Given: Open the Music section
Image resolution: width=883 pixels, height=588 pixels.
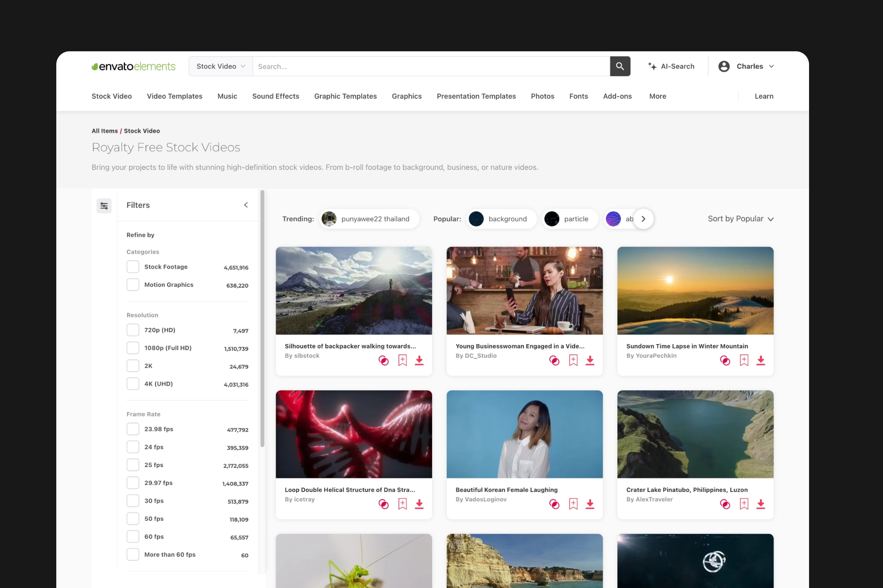Looking at the screenshot, I should pyautogui.click(x=227, y=96).
